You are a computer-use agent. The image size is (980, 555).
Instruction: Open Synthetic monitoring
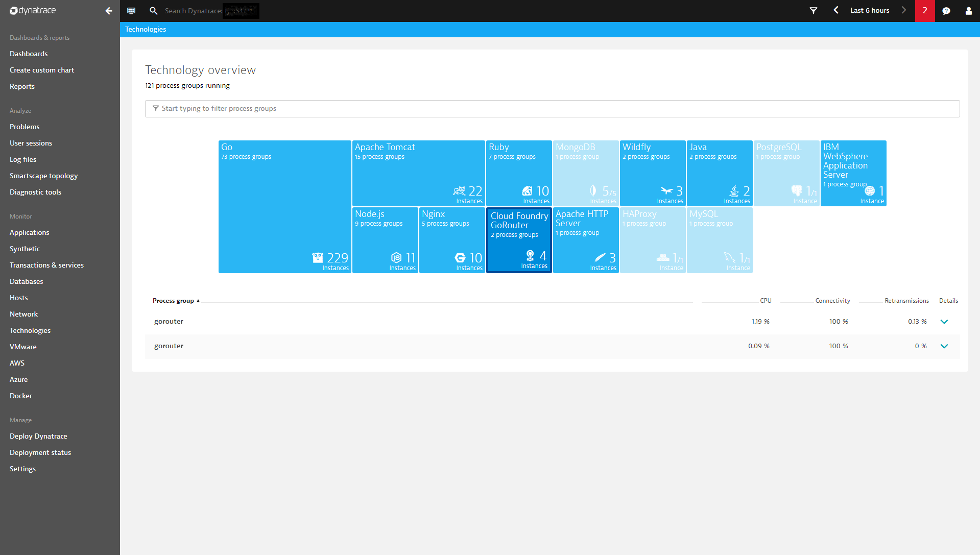(x=25, y=249)
